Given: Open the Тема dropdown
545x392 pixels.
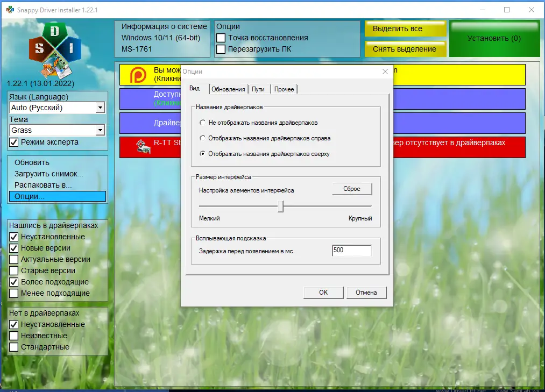Looking at the screenshot, I should (99, 130).
